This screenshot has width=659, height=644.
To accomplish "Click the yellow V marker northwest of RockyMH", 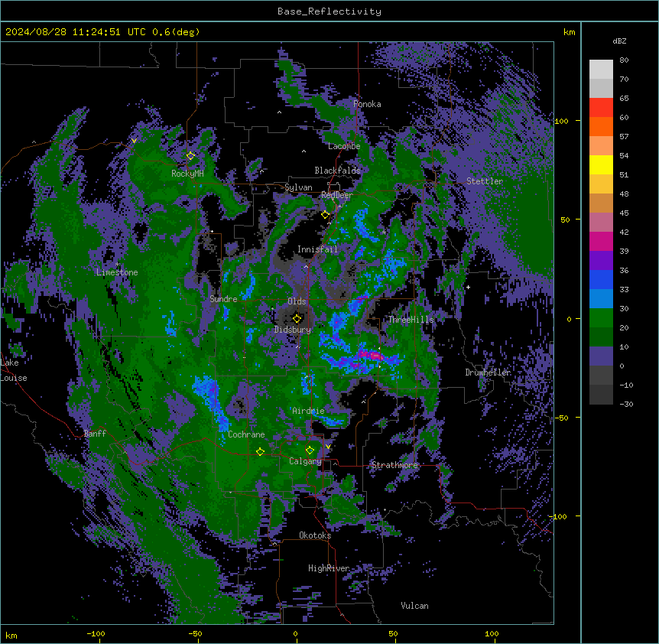I will (x=134, y=141).
